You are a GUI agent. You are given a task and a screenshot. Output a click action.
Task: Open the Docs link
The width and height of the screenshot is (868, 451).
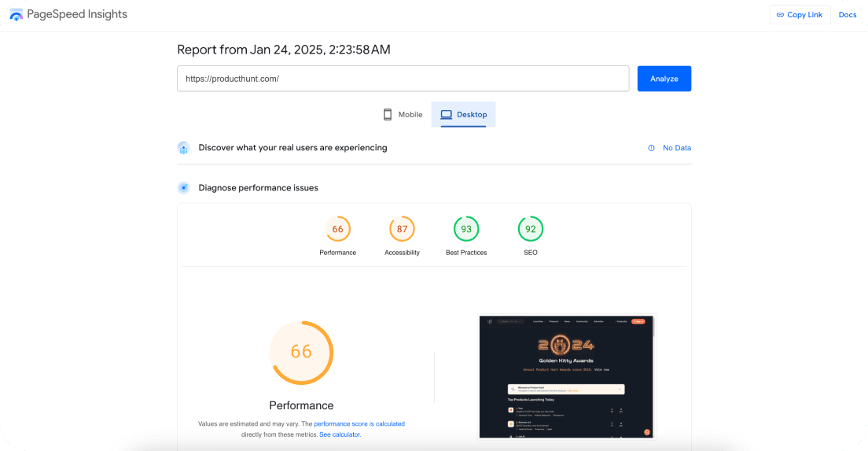(847, 15)
